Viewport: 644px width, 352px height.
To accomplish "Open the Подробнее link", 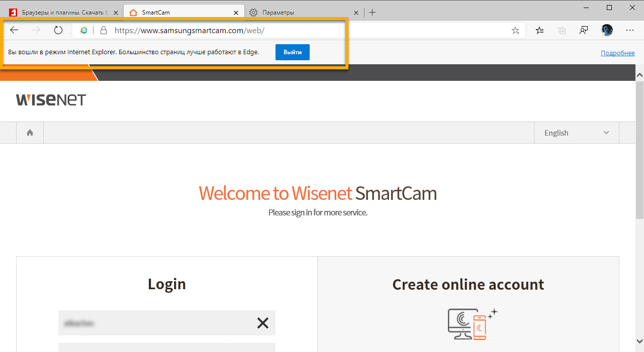I will (618, 53).
